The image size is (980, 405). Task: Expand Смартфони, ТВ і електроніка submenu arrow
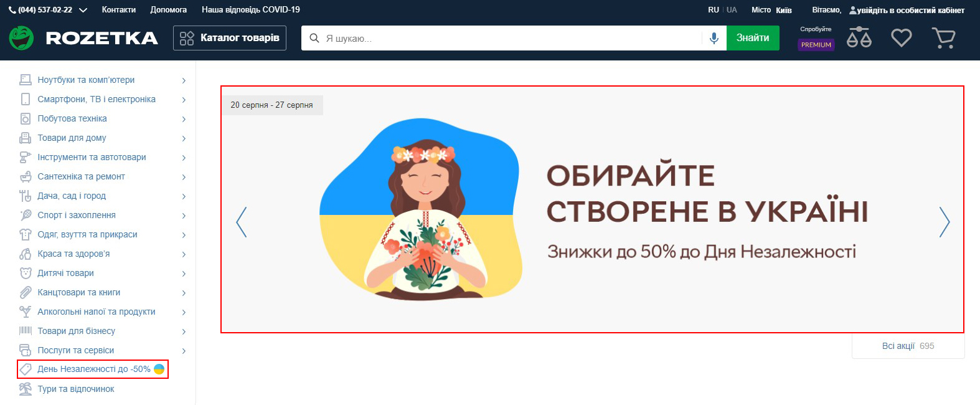click(x=184, y=100)
